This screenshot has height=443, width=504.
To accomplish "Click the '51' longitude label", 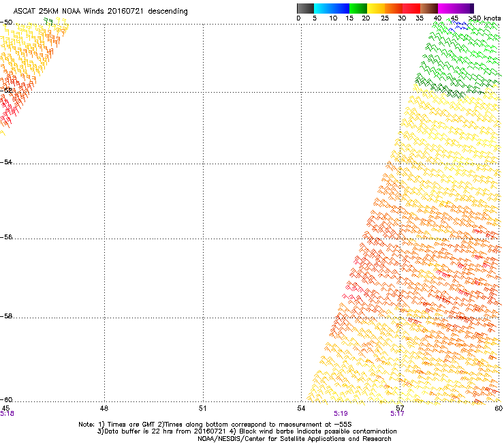I will (202, 408).
